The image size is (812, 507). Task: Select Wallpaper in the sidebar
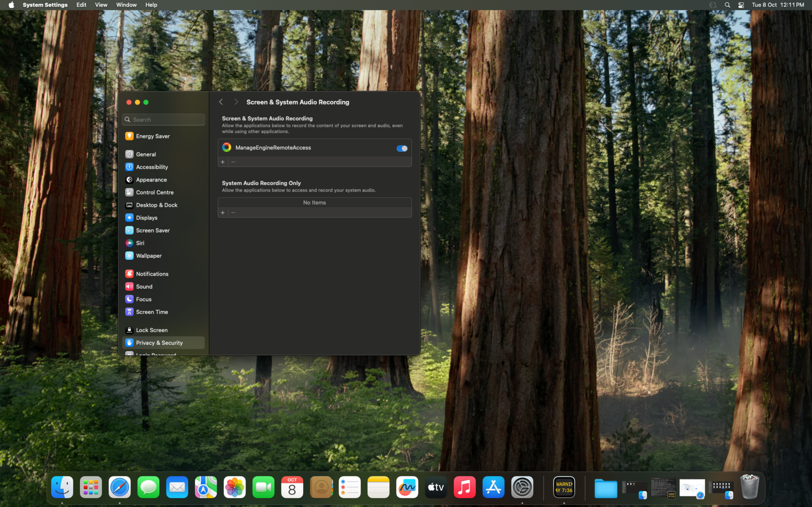[149, 255]
